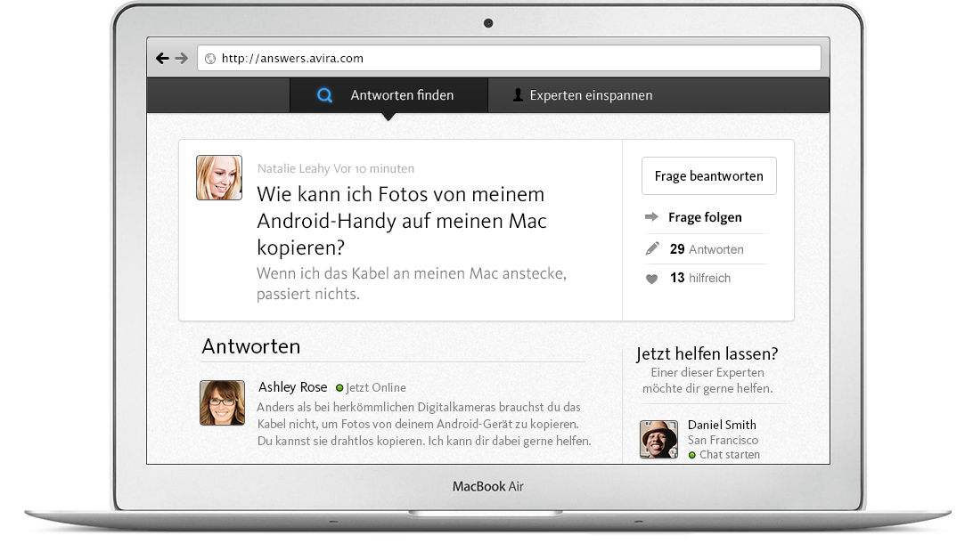
Task: Open Ashley Rose's avatar picture
Action: click(222, 402)
